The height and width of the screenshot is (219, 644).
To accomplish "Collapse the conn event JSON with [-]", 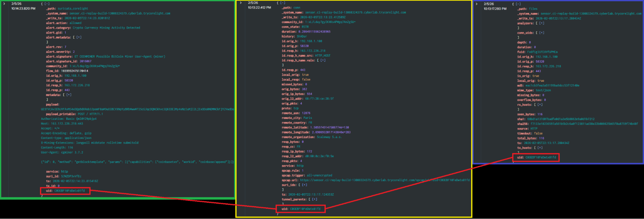I will (x=283, y=3).
